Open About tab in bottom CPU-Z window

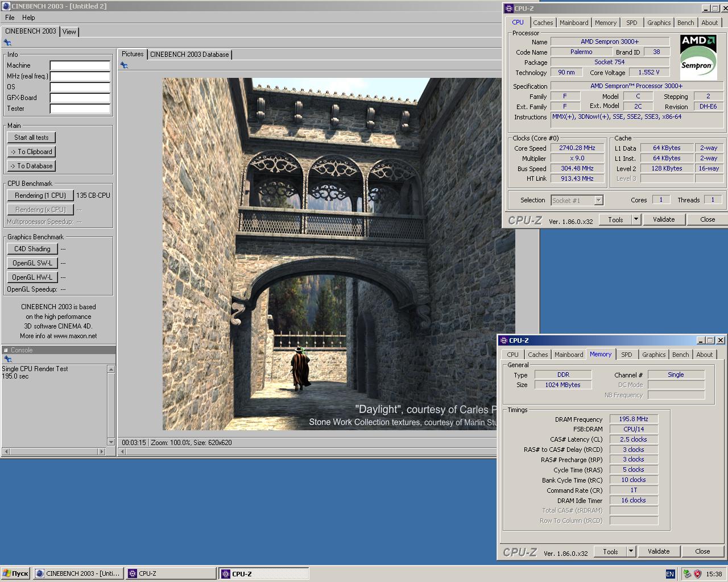[704, 355]
